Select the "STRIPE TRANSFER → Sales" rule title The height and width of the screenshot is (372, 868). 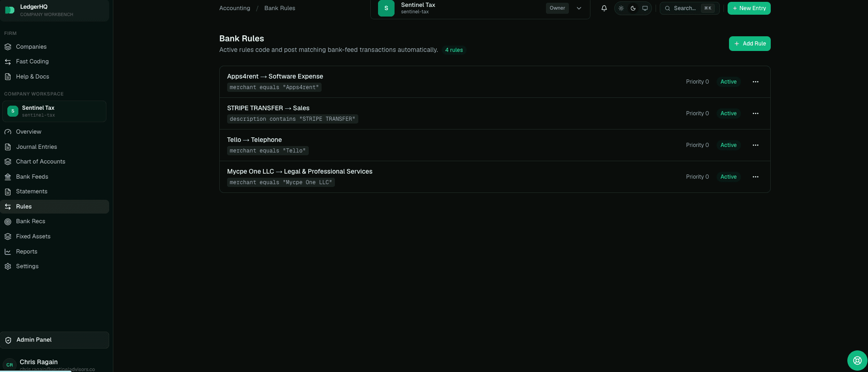coord(268,108)
